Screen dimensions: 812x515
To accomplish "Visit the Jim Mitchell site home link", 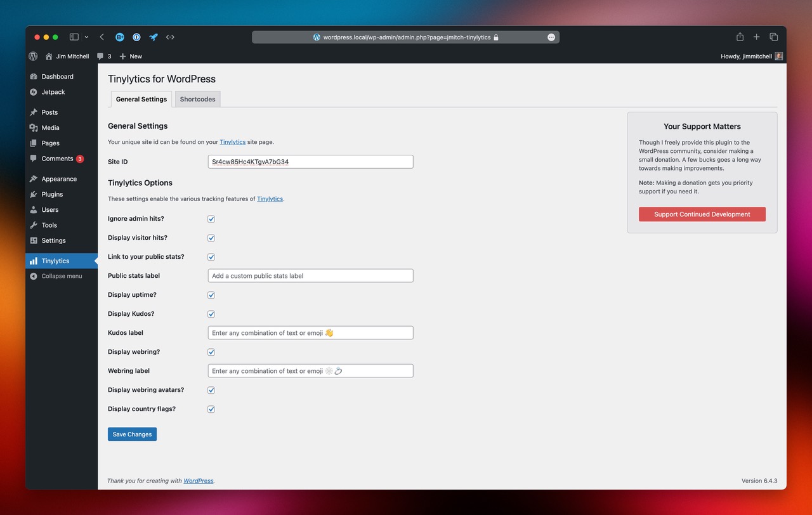I will pyautogui.click(x=67, y=56).
